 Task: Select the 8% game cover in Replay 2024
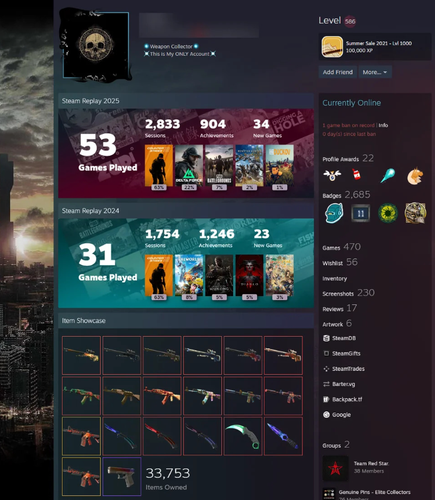tap(189, 275)
